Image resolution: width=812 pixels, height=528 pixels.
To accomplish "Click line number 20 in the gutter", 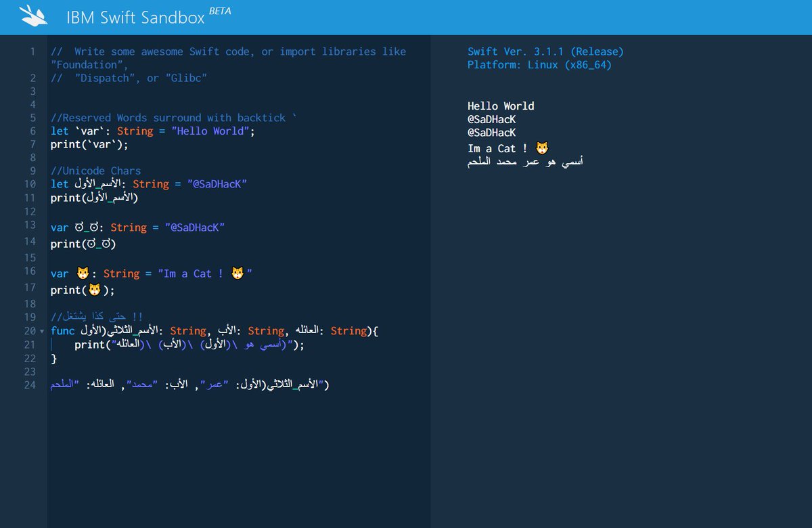I will pos(30,331).
